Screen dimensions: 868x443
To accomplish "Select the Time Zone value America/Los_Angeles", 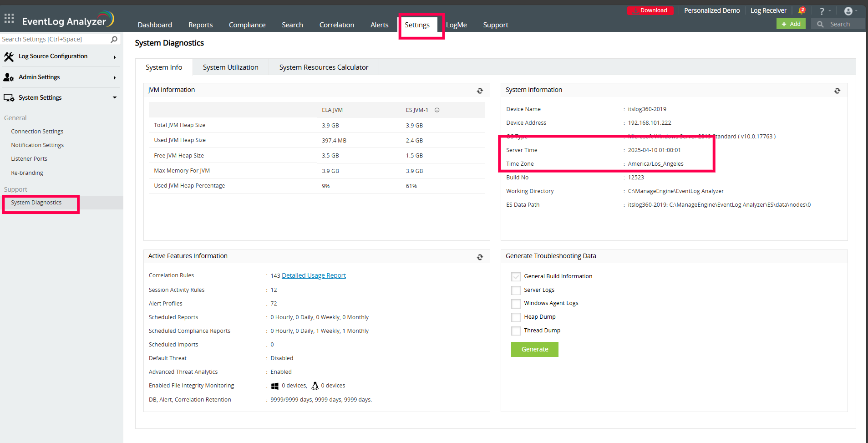I will click(655, 164).
